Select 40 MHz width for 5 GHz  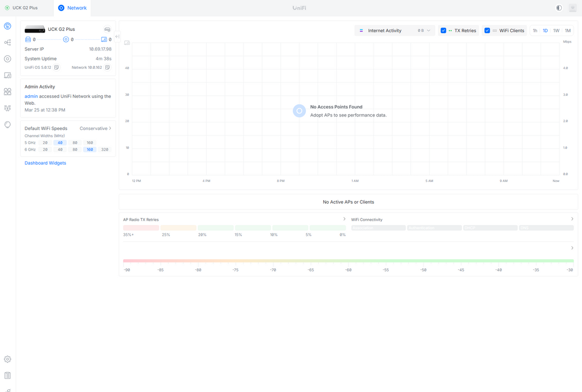coord(60,143)
